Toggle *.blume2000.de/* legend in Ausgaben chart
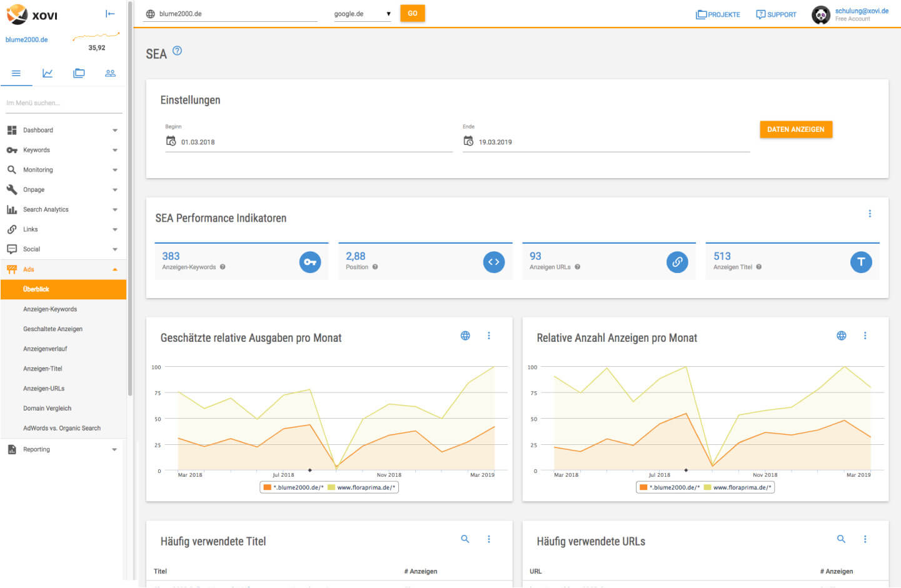901x588 pixels. pos(293,487)
